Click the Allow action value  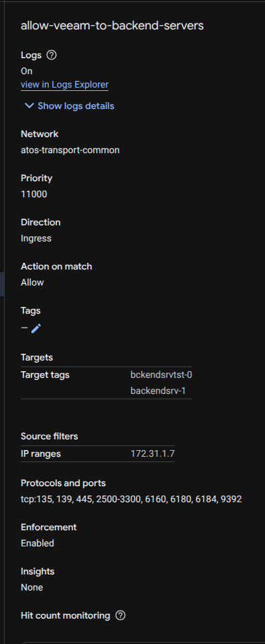pyautogui.click(x=33, y=283)
